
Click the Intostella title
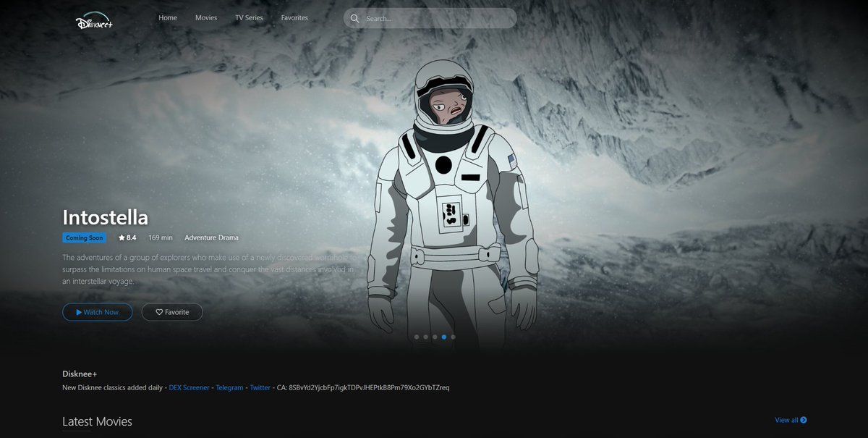(x=106, y=217)
